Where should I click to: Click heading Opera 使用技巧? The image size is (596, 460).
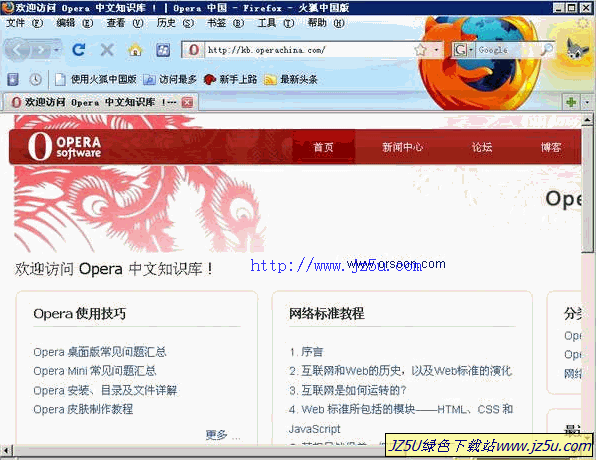click(79, 314)
